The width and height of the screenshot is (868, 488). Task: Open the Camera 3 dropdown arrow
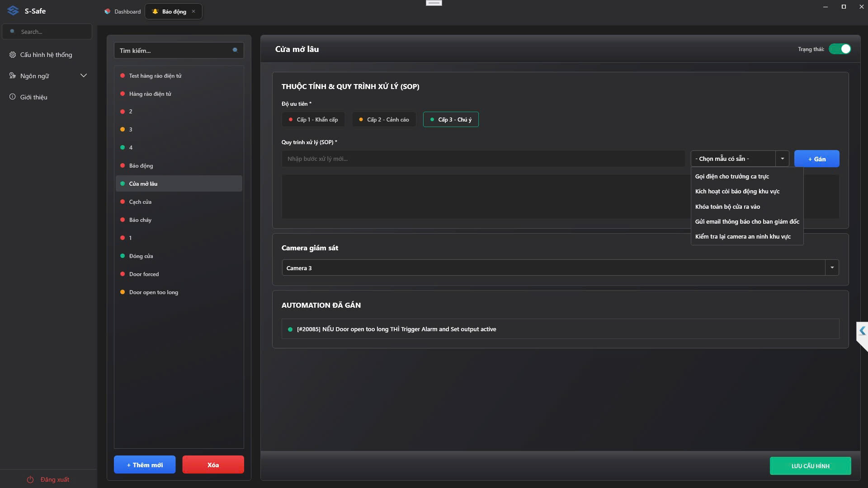pyautogui.click(x=832, y=267)
